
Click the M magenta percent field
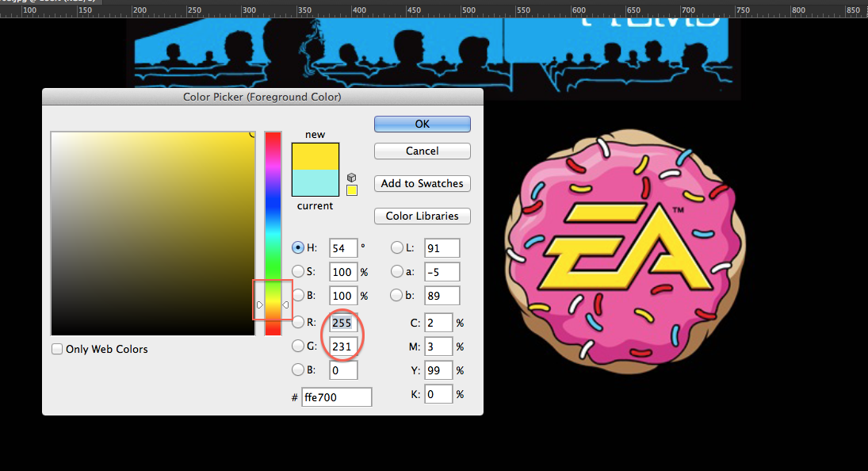[x=438, y=347]
